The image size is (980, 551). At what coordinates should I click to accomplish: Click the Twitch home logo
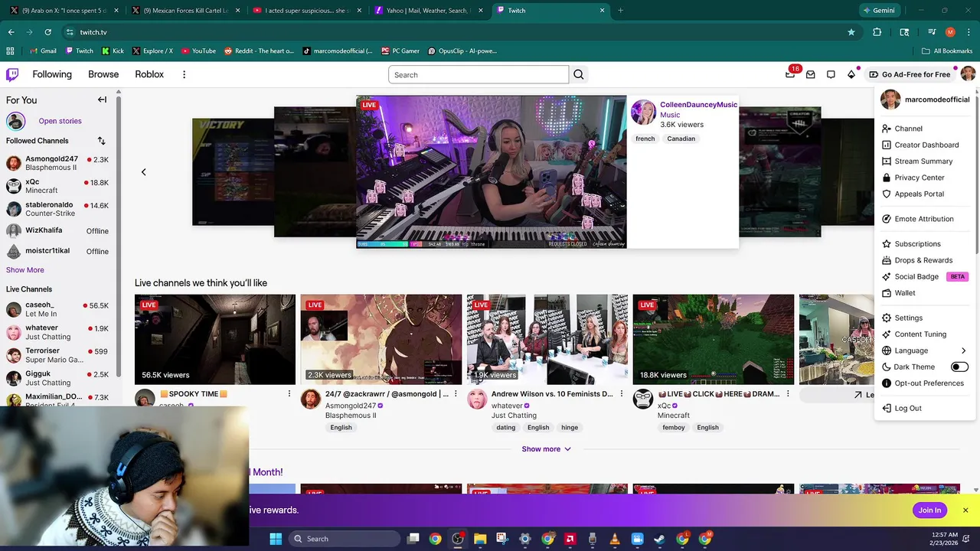(12, 74)
